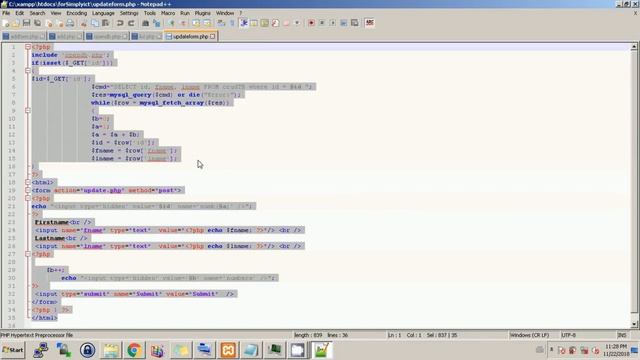Click Windows (CR LF) in status bar
Image resolution: width=640 pixels, height=360 pixels.
coord(529,335)
